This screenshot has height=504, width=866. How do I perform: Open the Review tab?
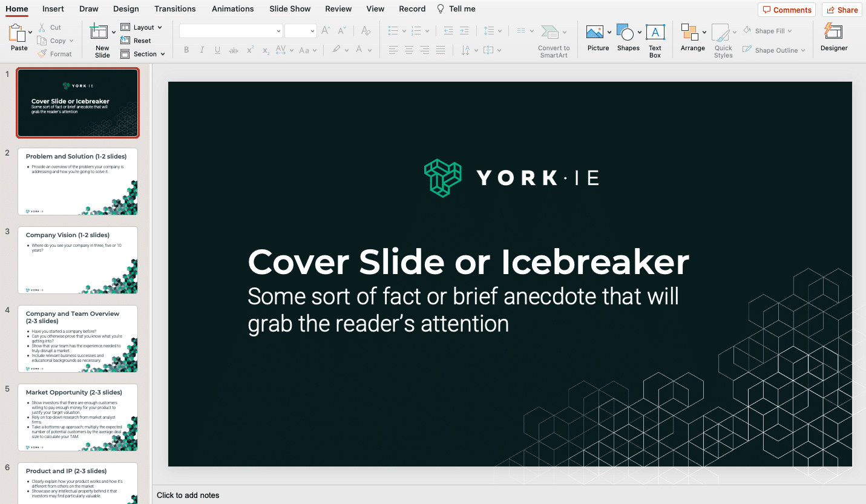tap(338, 8)
